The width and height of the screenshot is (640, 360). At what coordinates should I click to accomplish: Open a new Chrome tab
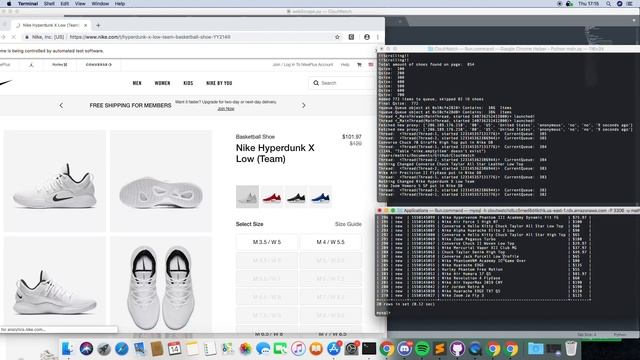coord(98,25)
